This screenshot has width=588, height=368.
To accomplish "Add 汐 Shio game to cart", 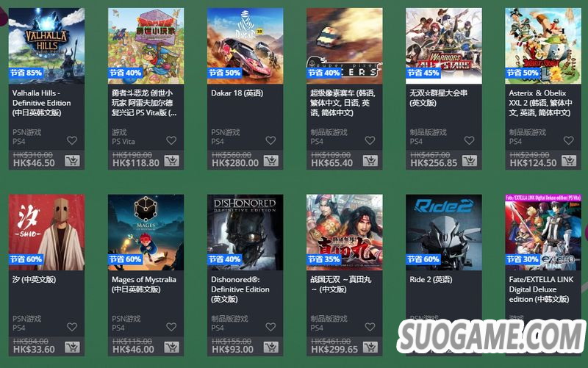I will tap(72, 347).
